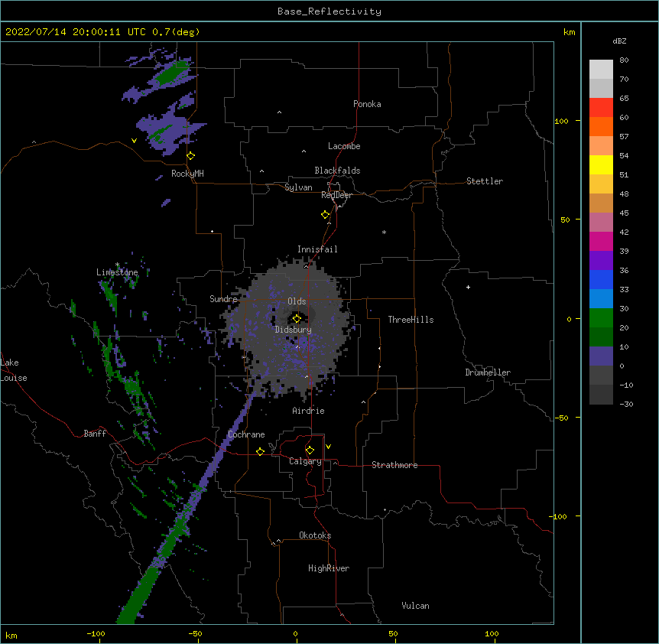659x644 pixels.
Task: Click the white plus marker west of Drumheller
Action: click(468, 287)
